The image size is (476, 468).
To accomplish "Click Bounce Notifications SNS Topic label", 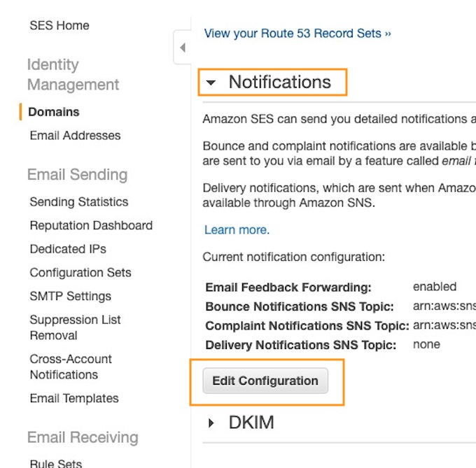I will (300, 306).
